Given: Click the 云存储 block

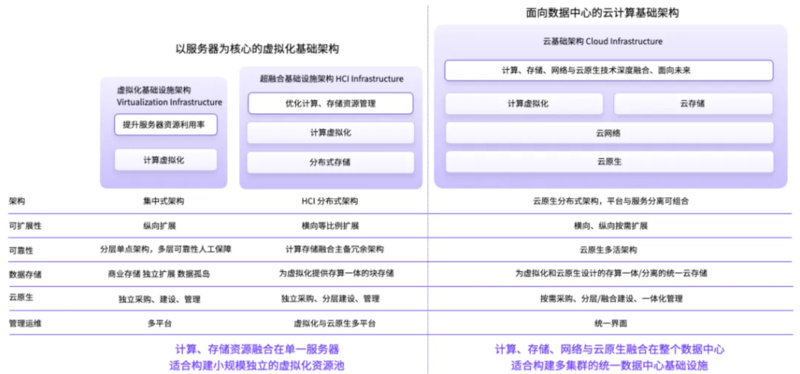Looking at the screenshot, I should [693, 104].
